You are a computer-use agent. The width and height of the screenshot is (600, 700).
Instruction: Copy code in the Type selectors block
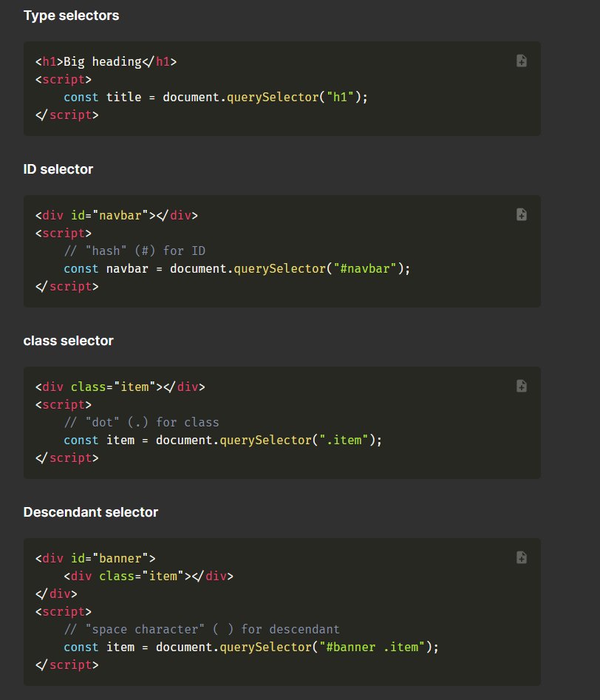click(x=522, y=61)
